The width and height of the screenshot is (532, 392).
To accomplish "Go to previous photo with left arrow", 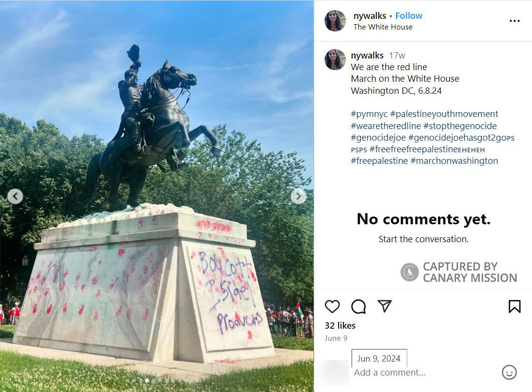I will [x=15, y=196].
